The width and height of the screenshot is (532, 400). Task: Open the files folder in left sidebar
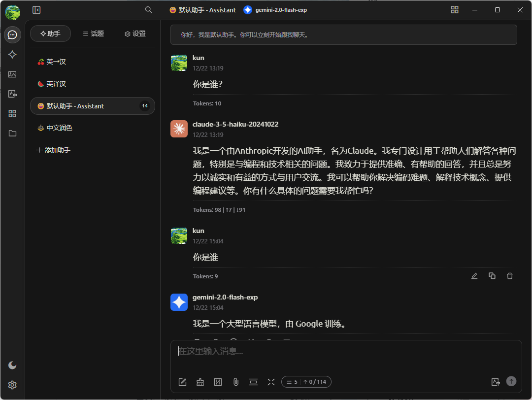[x=12, y=133]
